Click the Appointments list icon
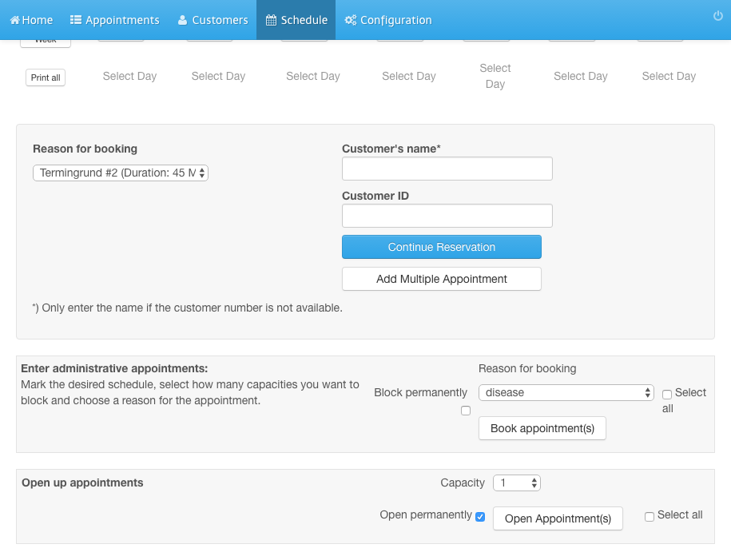Viewport: 731px width, 560px height. (76, 20)
